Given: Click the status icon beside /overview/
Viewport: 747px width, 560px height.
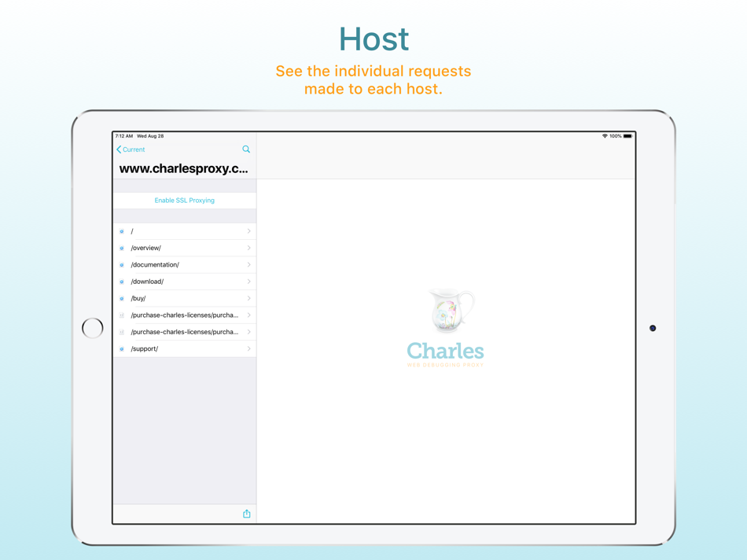Looking at the screenshot, I should coord(122,248).
